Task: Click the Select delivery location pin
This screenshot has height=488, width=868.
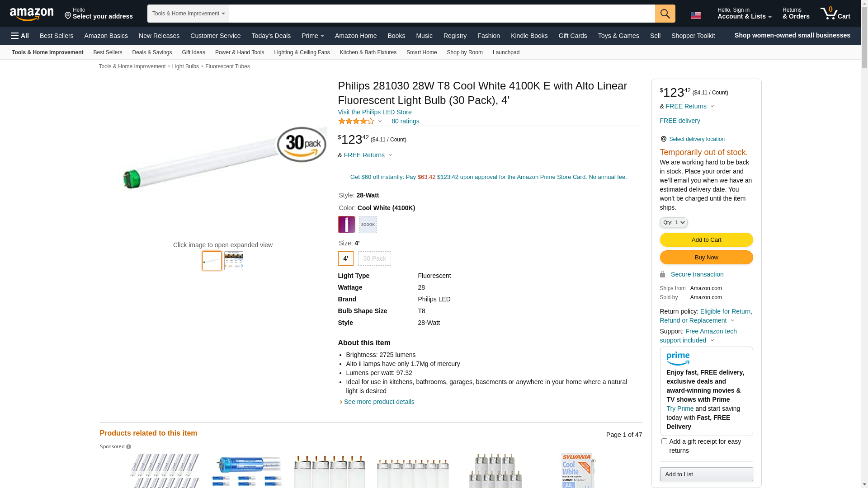Action: [x=663, y=139]
